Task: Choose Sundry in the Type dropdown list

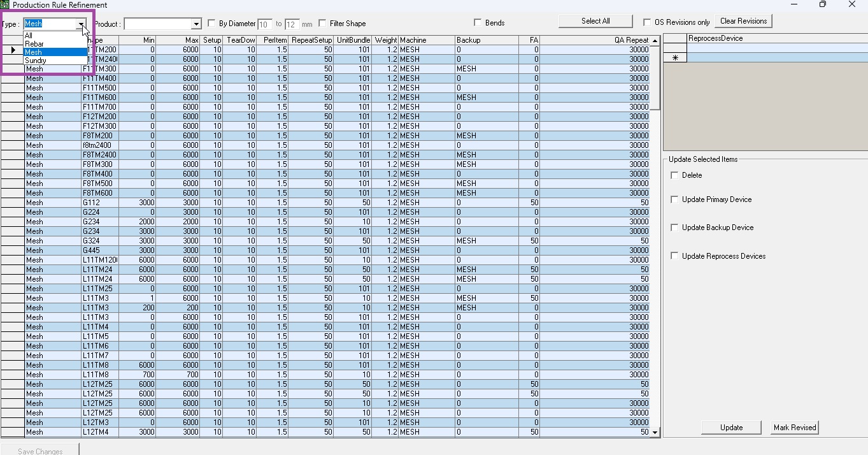Action: click(55, 61)
